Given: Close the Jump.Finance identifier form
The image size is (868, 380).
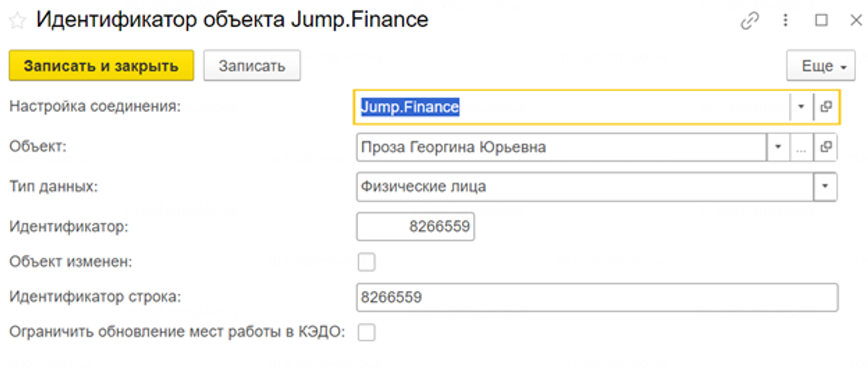Looking at the screenshot, I should (856, 21).
